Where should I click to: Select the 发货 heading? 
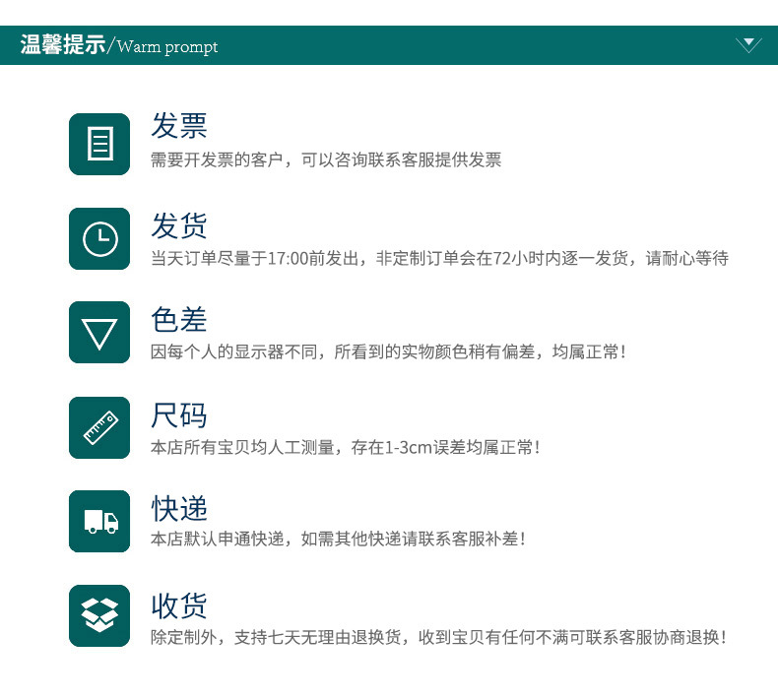[179, 225]
